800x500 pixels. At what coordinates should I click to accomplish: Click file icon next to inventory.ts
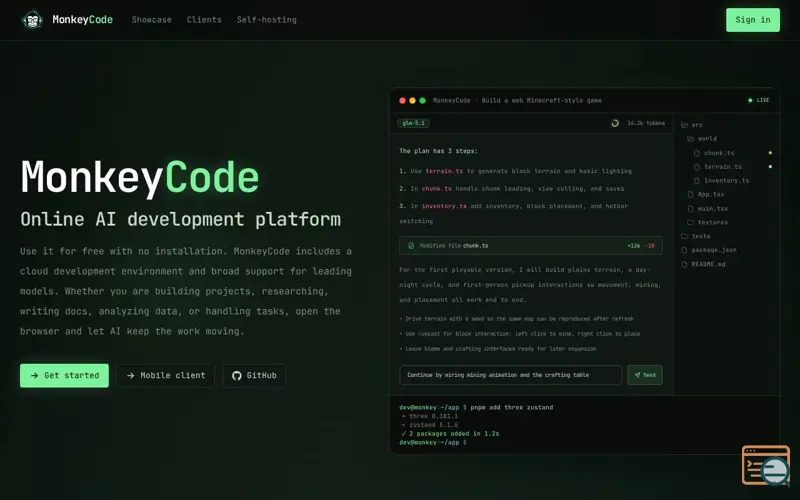696,181
